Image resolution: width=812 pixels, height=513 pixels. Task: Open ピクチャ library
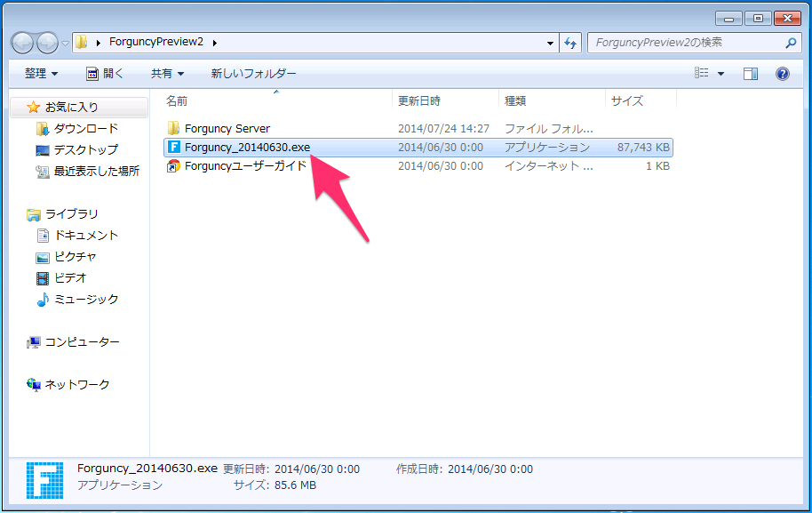tap(76, 256)
